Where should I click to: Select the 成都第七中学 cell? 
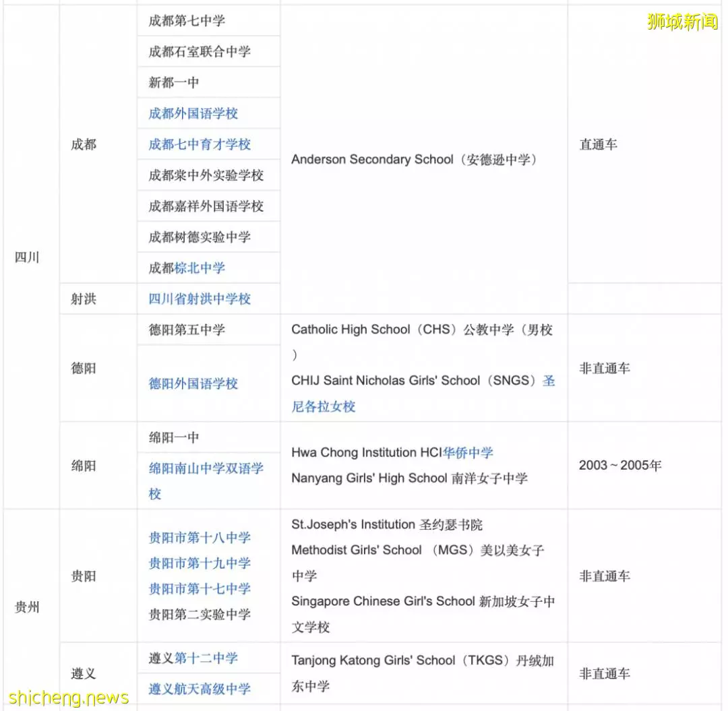click(x=208, y=20)
